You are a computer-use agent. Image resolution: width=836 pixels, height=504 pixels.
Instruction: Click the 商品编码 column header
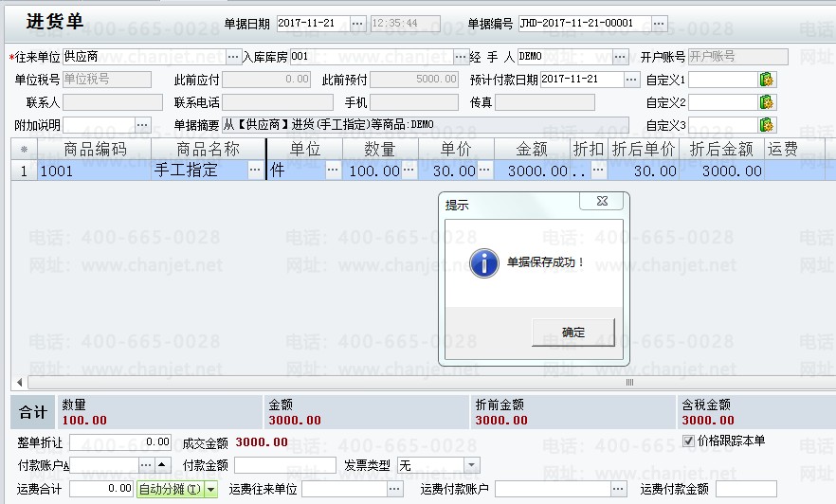pos(94,149)
